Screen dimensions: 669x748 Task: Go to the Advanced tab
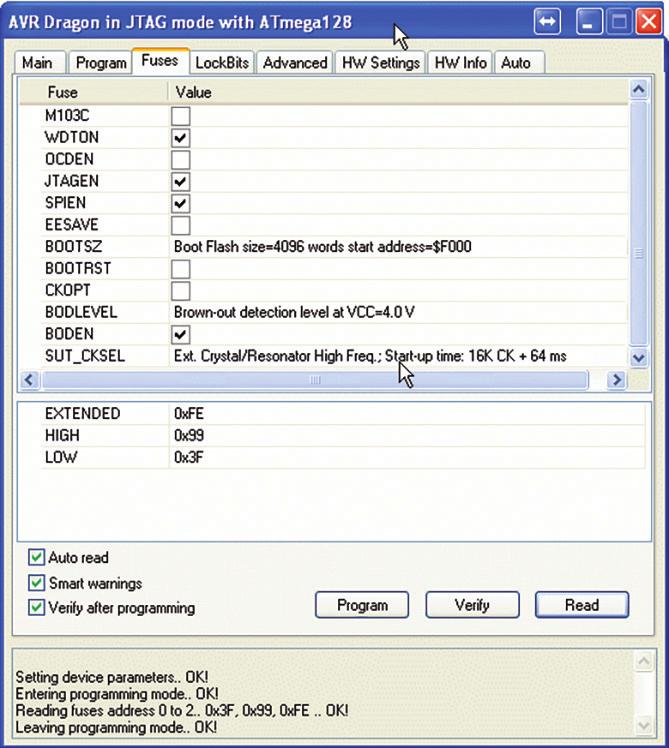pyautogui.click(x=295, y=62)
